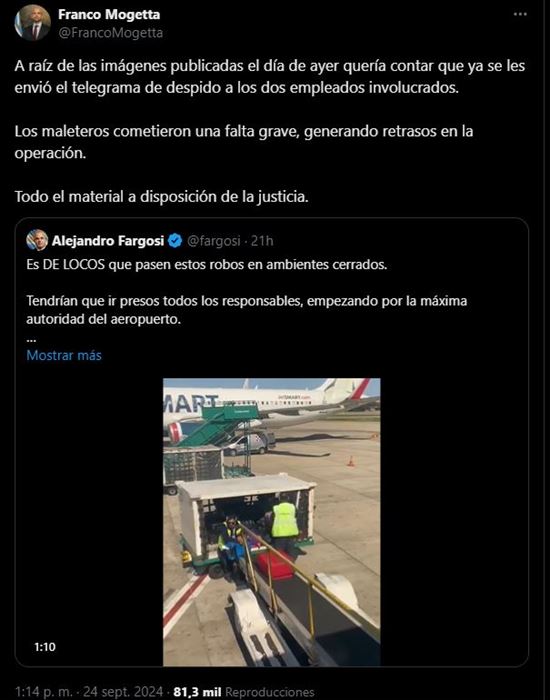Open the @FrancoMogetta handle link
Screen dimensions: 550x700
(x=110, y=33)
